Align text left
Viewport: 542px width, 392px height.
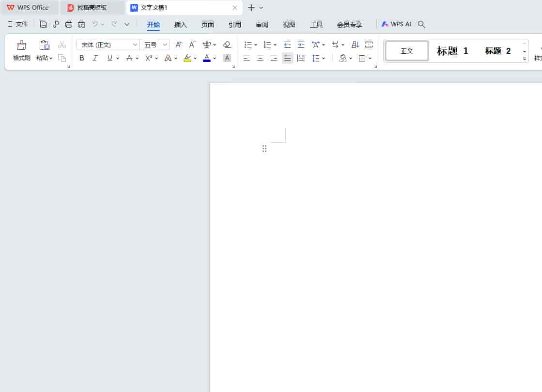click(247, 58)
